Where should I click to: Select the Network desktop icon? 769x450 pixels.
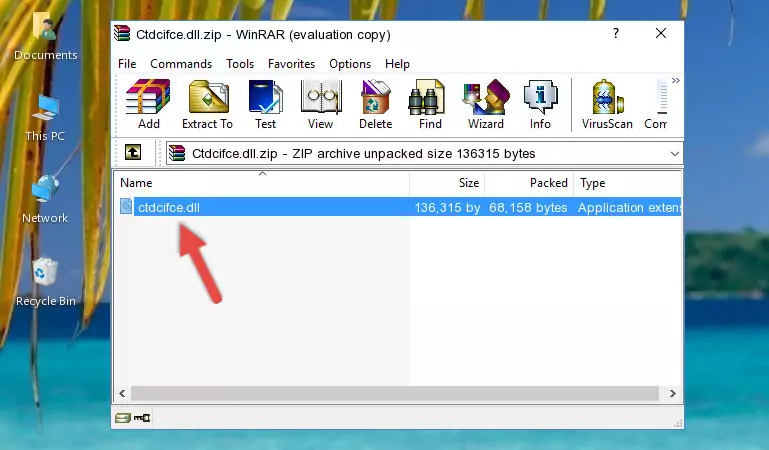coord(45,200)
